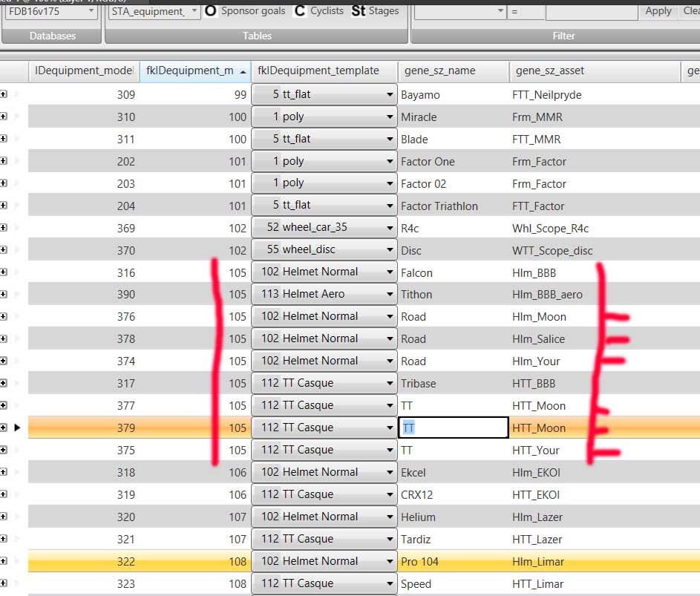Viewport: 700px width, 596px height.
Task: Open the filter operator dropdown showing equals
Action: click(526, 11)
